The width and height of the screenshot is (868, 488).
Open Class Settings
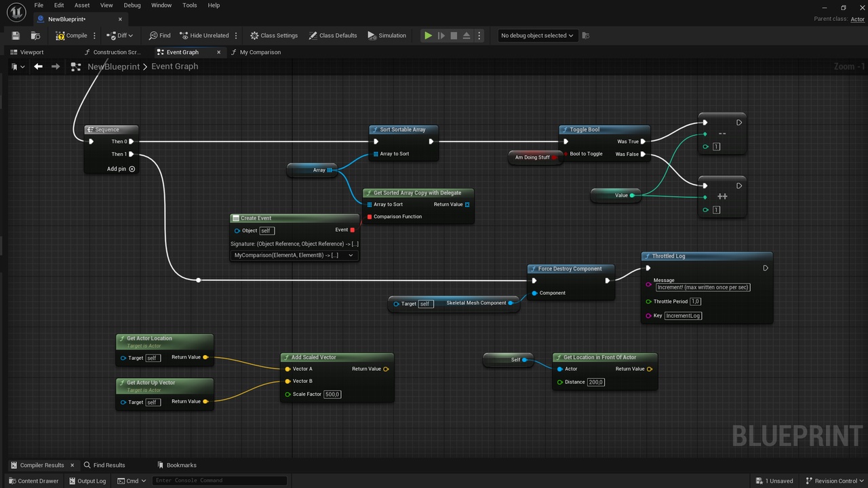pyautogui.click(x=274, y=35)
